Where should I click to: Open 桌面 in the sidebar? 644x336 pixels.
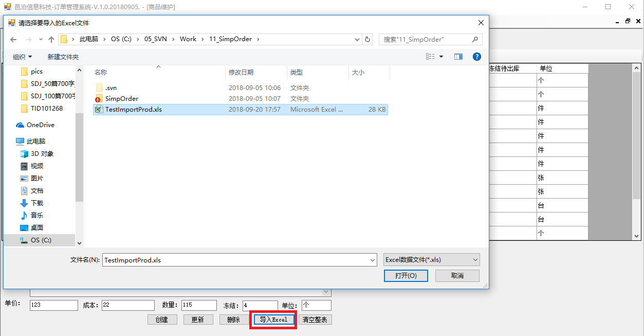click(36, 227)
